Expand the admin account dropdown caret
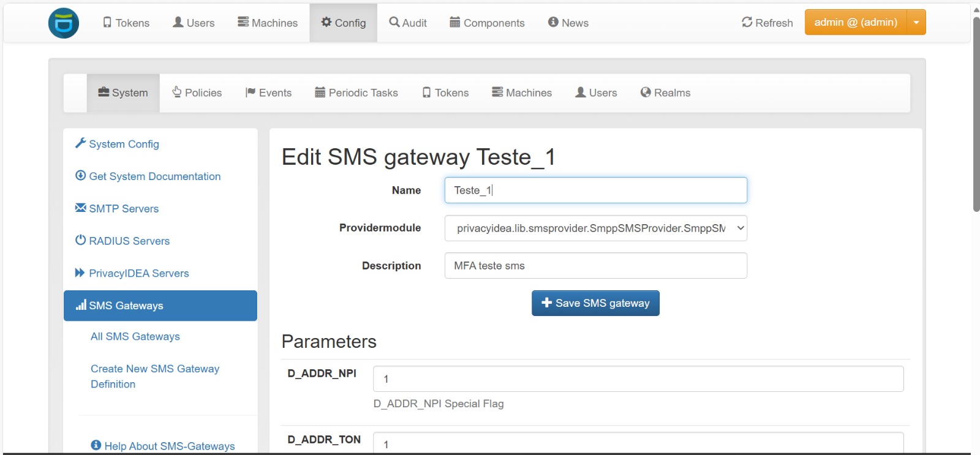Viewport: 980px width, 455px height. [916, 23]
